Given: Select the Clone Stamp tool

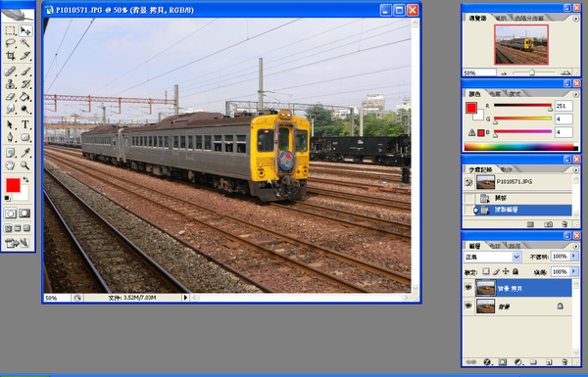Looking at the screenshot, I should pyautogui.click(x=11, y=84).
